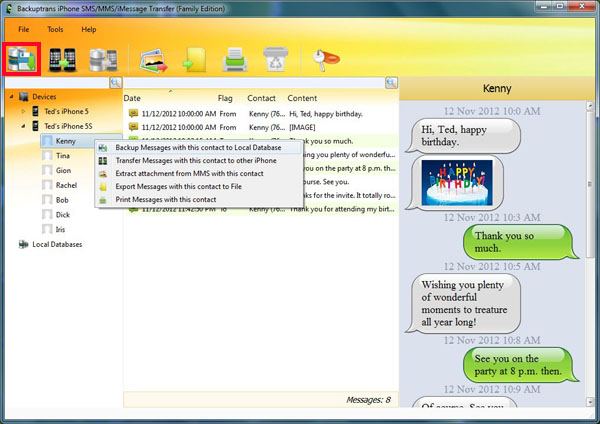Click the search icon above the device tree
Viewport: 600px width, 424px height.
[x=116, y=83]
